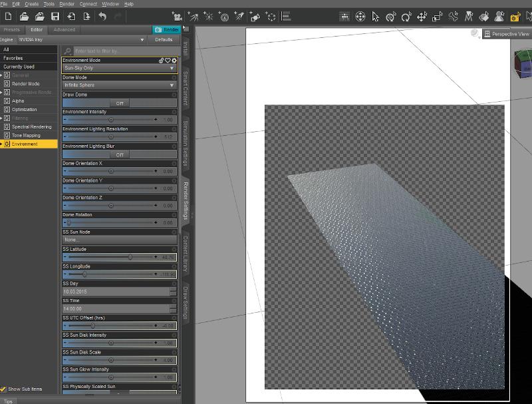Viewport: 532px width, 404px height.
Task: Toggle SS Physically Scaled Sun
Action: (120, 393)
